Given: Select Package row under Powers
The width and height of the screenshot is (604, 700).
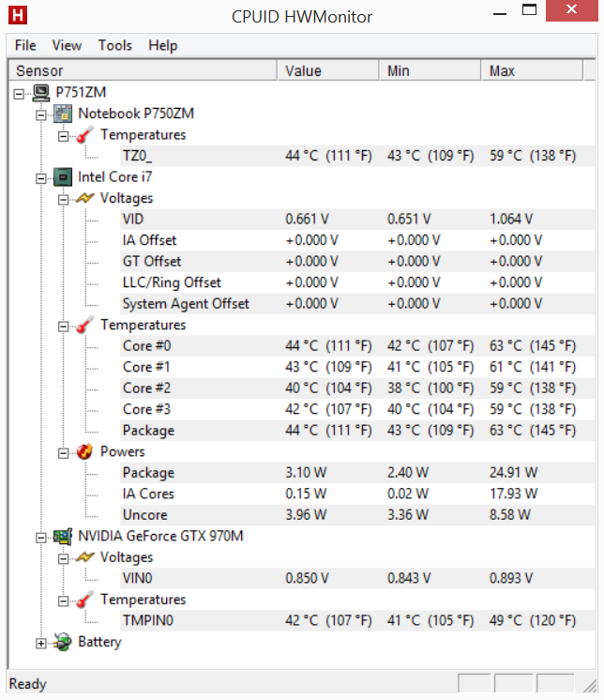Looking at the screenshot, I should point(357,473).
